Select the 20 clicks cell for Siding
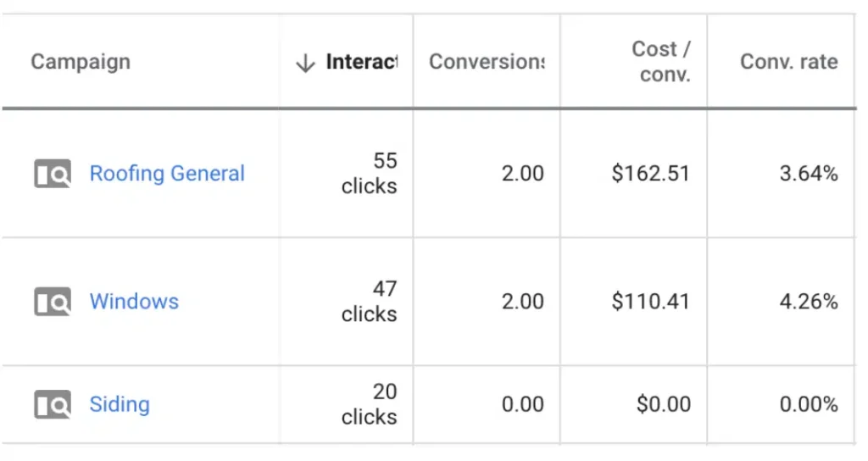868x461 pixels. pyautogui.click(x=370, y=404)
